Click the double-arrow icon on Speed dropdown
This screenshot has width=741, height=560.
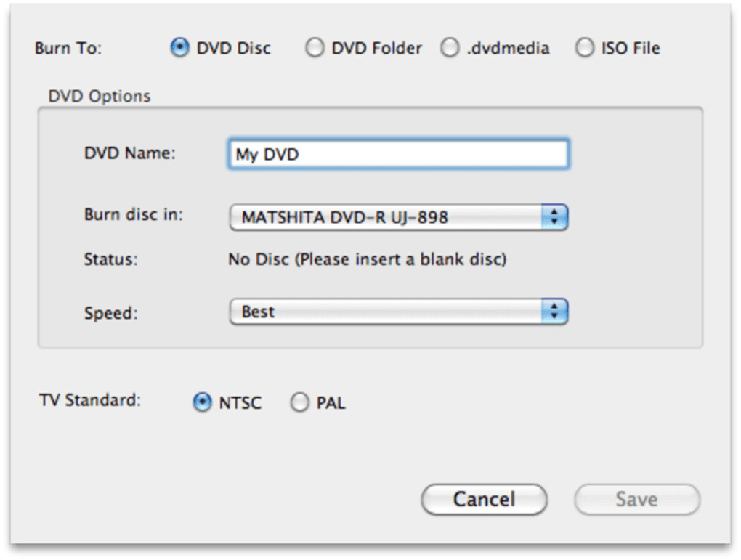click(x=554, y=312)
